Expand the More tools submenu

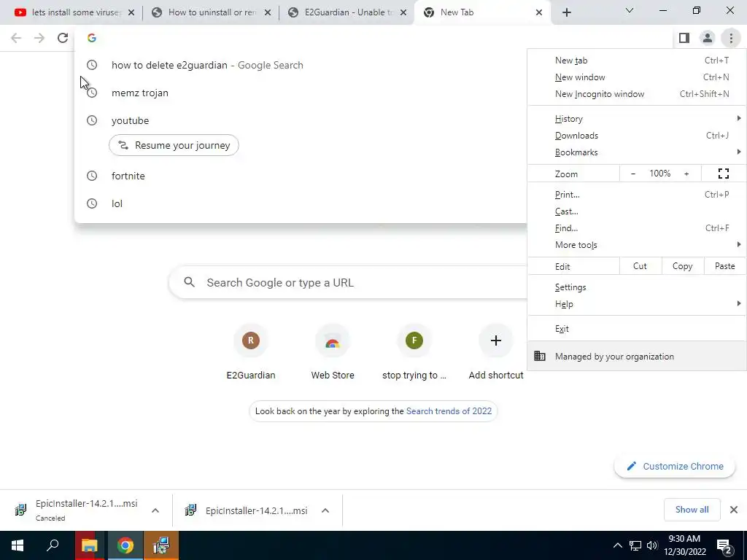(636, 245)
